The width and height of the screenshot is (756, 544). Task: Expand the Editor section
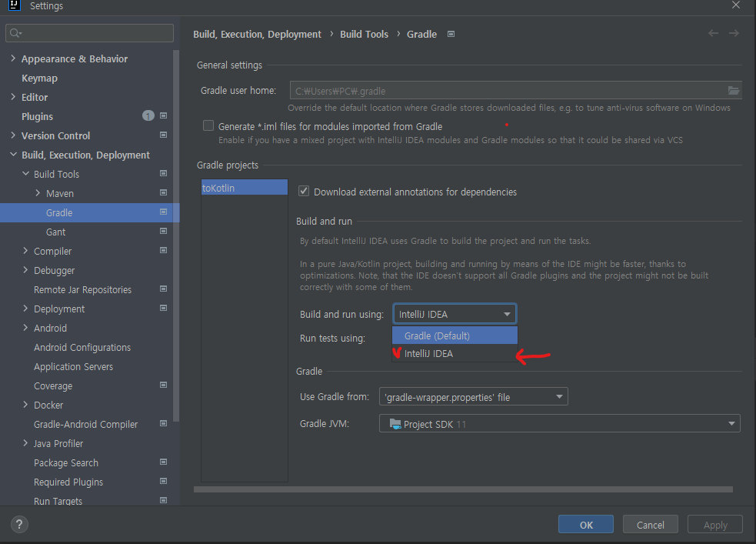pos(13,97)
